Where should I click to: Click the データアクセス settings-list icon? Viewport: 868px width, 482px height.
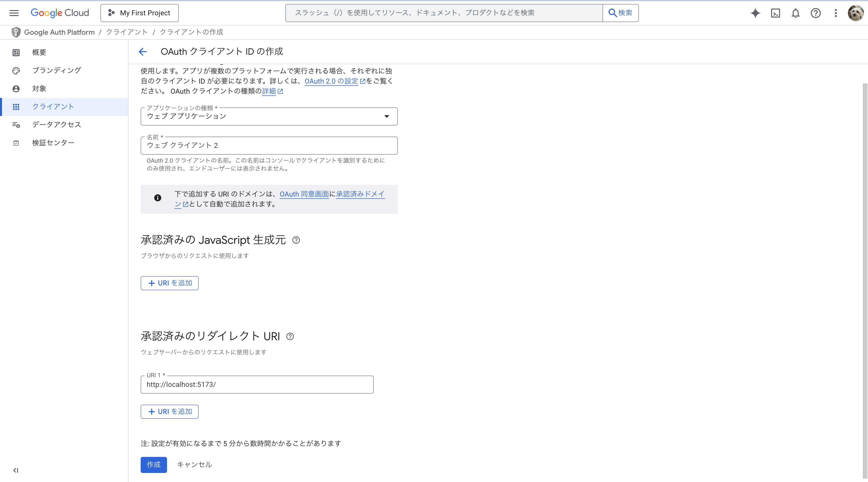click(16, 125)
